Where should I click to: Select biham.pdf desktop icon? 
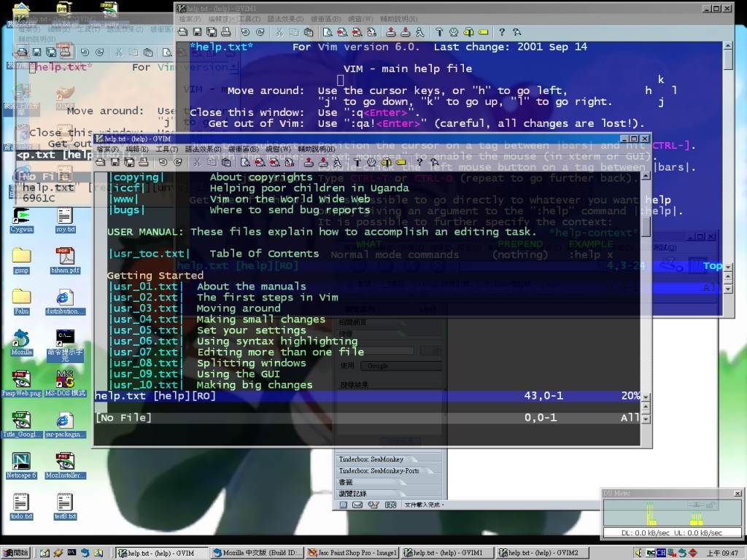[65, 261]
